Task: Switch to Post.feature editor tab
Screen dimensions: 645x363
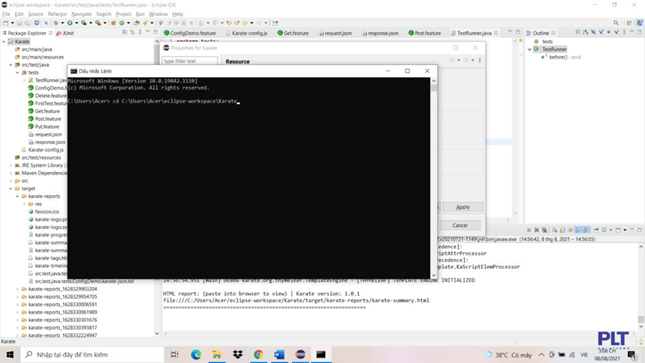Action: [425, 33]
